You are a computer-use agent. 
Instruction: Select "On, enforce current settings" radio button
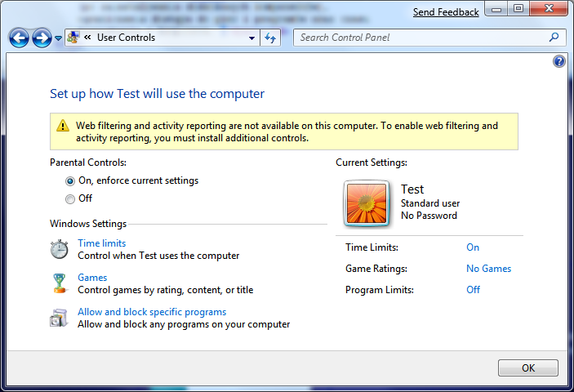click(70, 180)
